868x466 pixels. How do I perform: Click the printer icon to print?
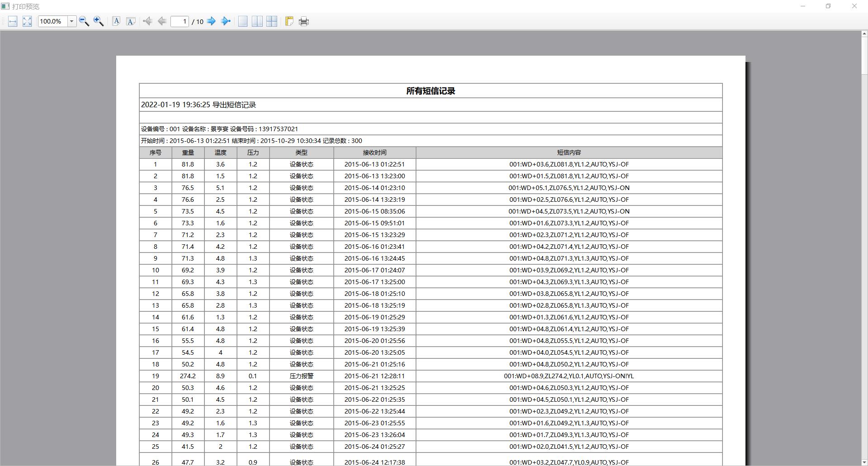[x=304, y=21]
